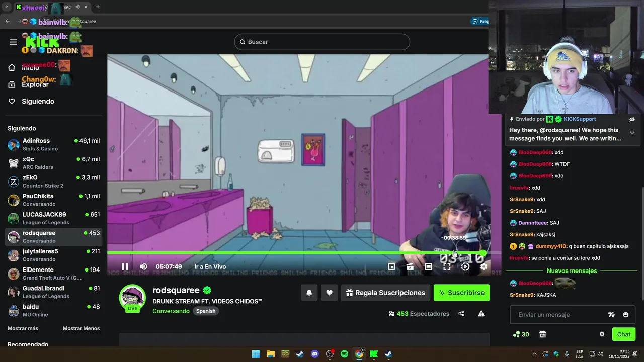Open AdinRoss channel in sidebar
The height and width of the screenshot is (362, 644).
coord(53,144)
